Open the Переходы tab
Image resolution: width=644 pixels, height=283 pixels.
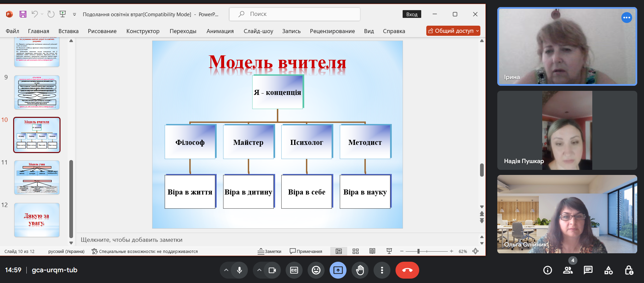click(x=183, y=31)
